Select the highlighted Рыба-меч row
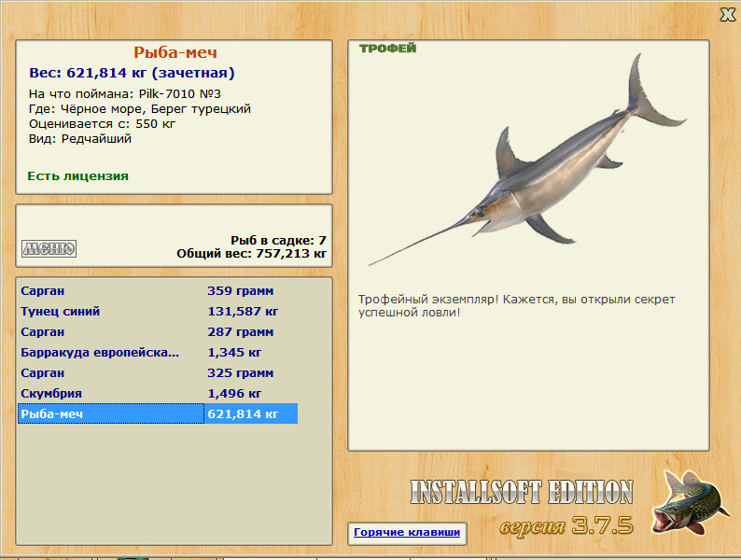The height and width of the screenshot is (560, 741). pyautogui.click(x=159, y=413)
